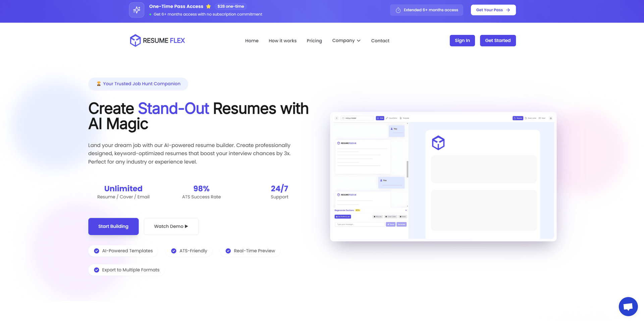Screen dimensions: 644x321
Task: Click the message input field in preview
Action: pyautogui.click(x=359, y=224)
